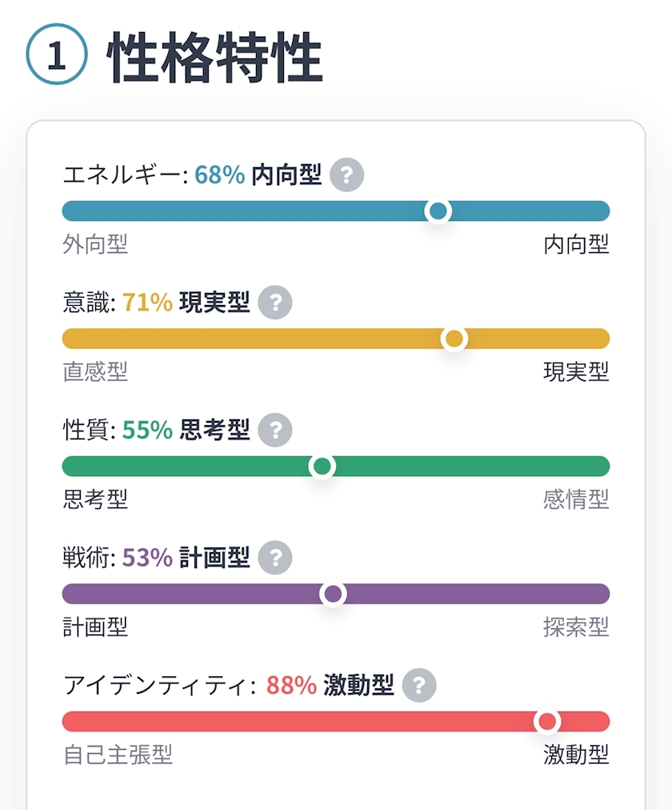
Task: Click the 性格特性 heading
Action: click(214, 59)
